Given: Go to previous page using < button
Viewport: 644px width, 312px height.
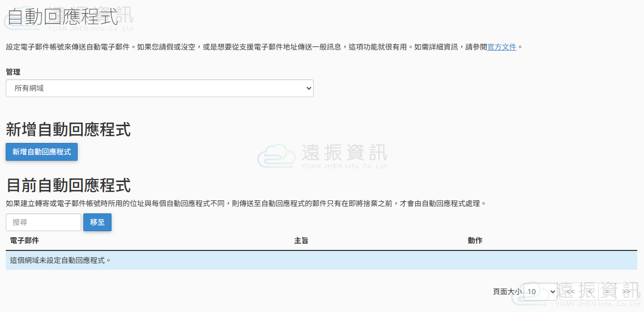Looking at the screenshot, I should click(590, 292).
